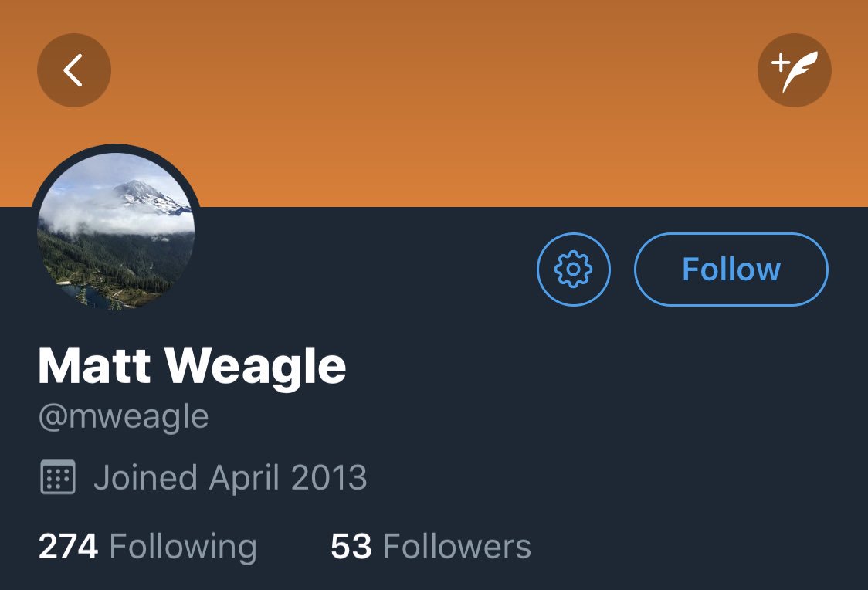Screen dimensions: 868x590
Task: Open the gear options beside Follow
Action: point(574,270)
